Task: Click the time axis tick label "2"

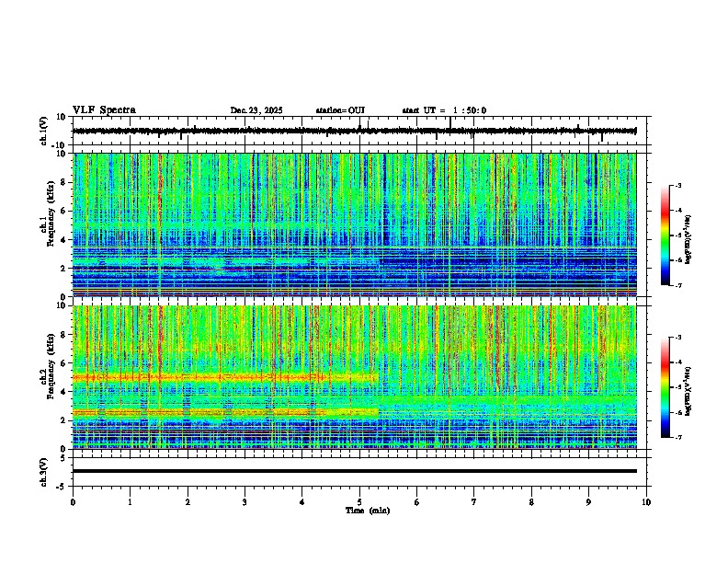Action: pyautogui.click(x=188, y=502)
